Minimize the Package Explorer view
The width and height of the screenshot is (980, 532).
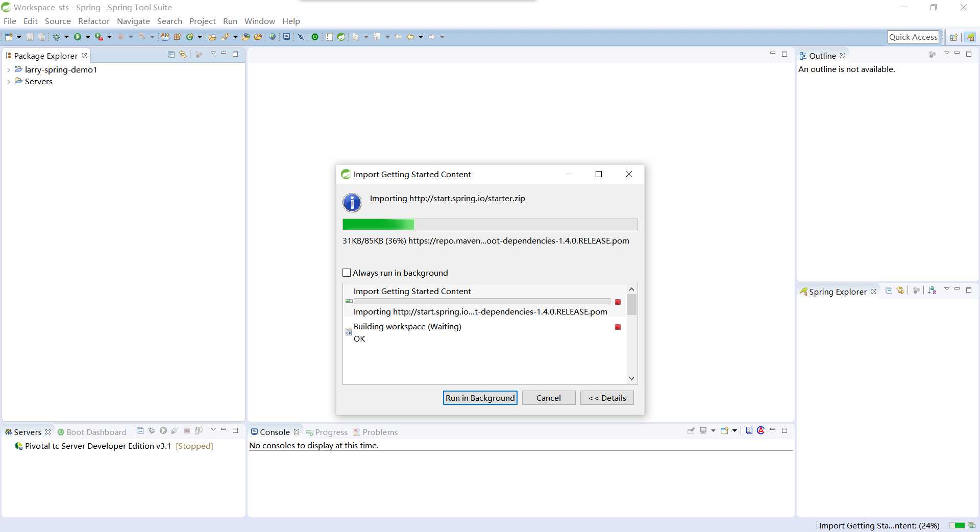coord(224,54)
